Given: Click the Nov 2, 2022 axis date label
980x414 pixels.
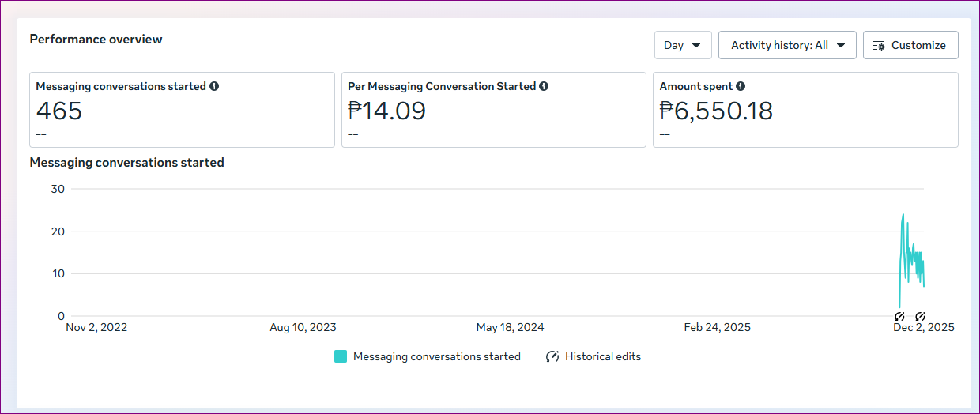Looking at the screenshot, I should pos(96,327).
